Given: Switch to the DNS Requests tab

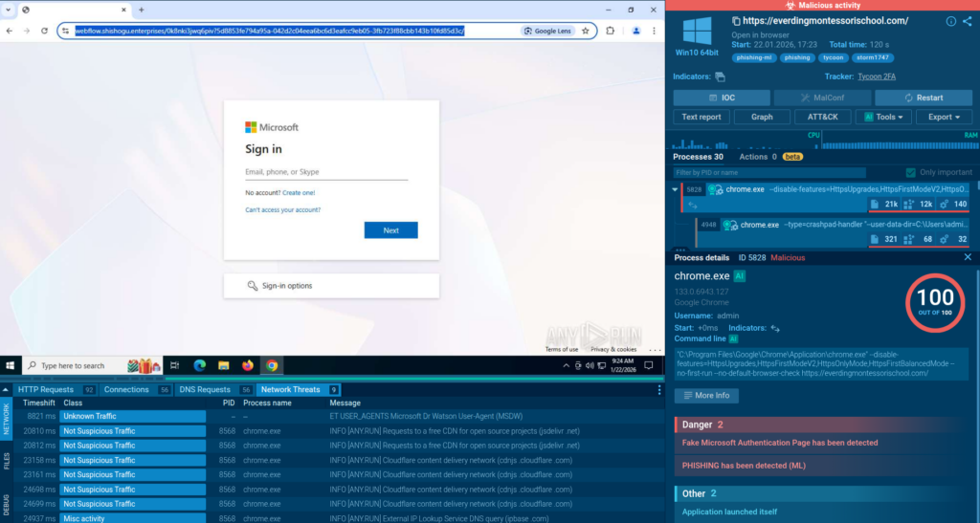Looking at the screenshot, I should tap(206, 390).
